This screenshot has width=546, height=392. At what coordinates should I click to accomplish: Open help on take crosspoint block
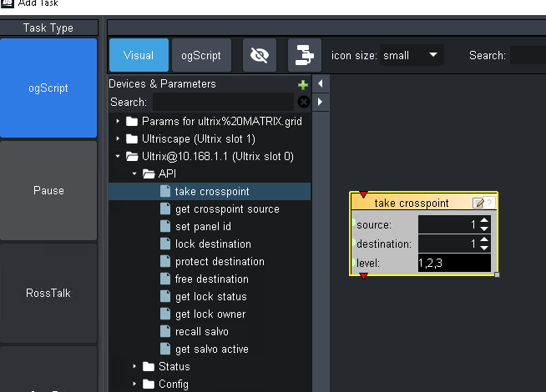point(489,203)
